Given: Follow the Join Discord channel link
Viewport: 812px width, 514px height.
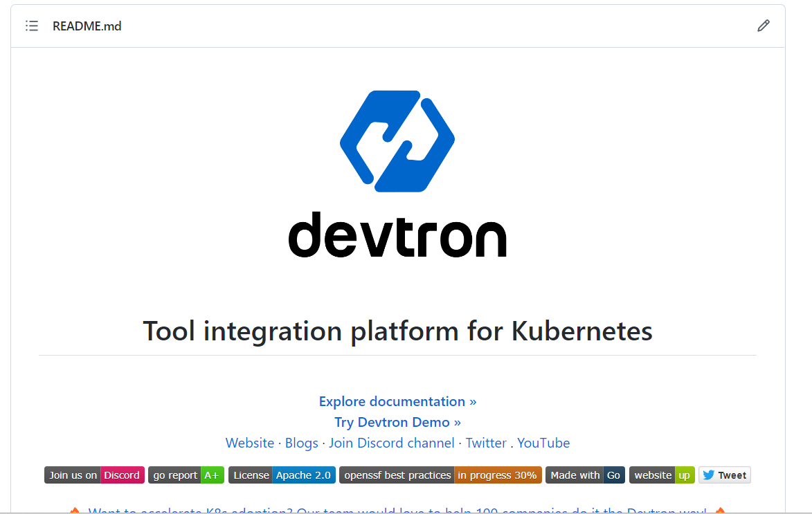Looking at the screenshot, I should click(x=392, y=443).
